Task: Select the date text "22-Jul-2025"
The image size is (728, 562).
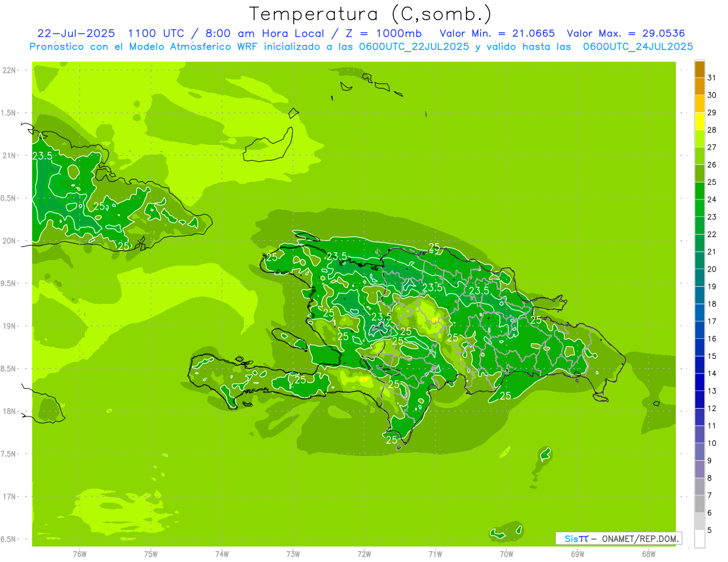Action: click(x=76, y=33)
